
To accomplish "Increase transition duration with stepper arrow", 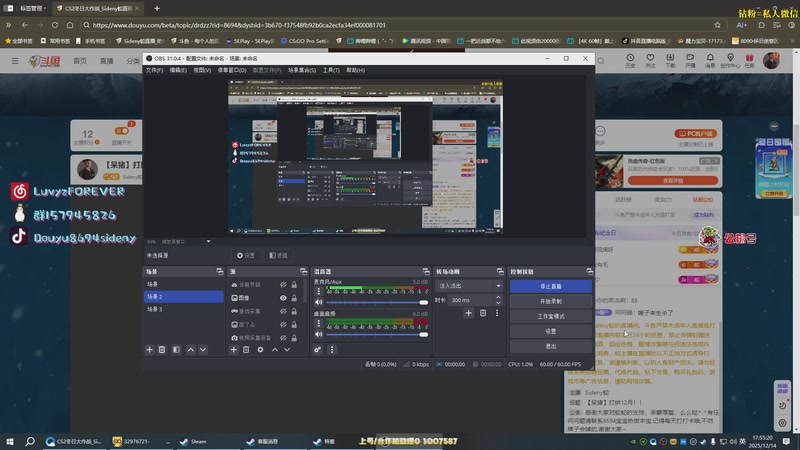I will coord(500,298).
